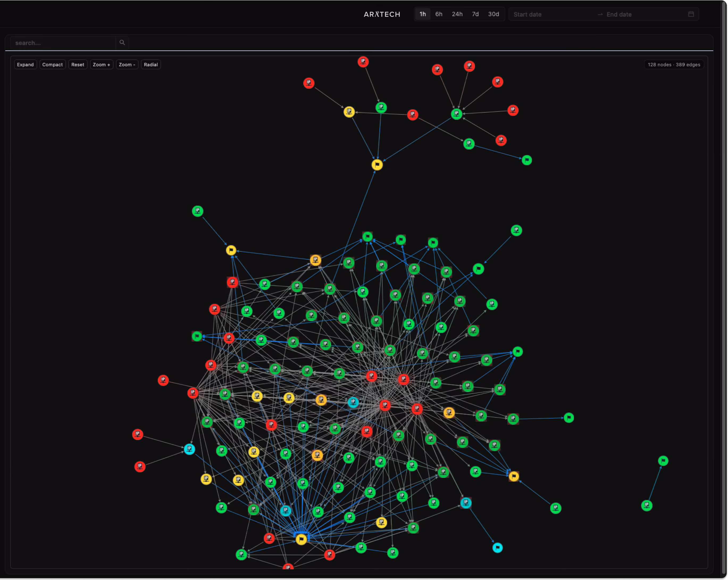Click the Start date field
This screenshot has width=728, height=580.
[553, 15]
